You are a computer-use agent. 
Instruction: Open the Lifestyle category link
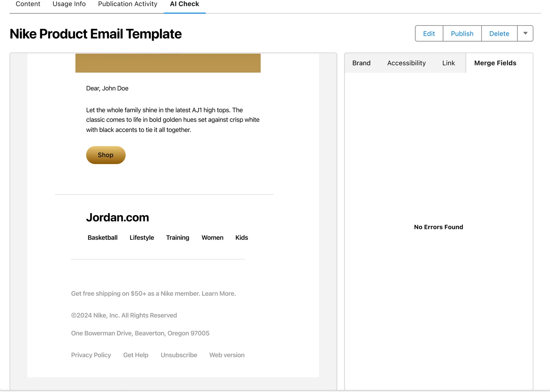click(x=142, y=238)
